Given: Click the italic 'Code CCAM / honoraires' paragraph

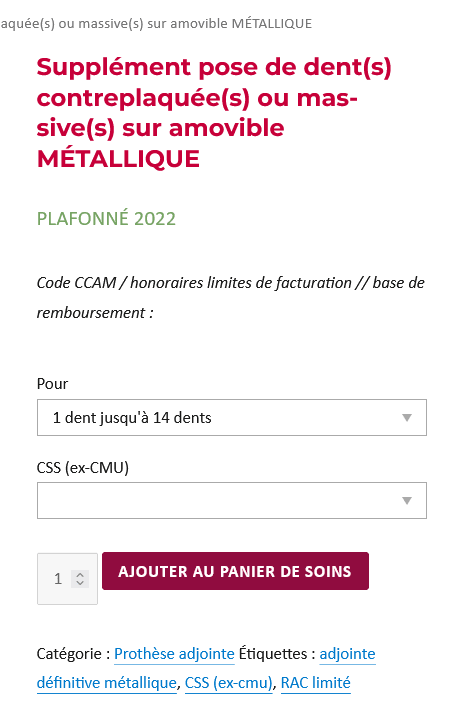Looking at the screenshot, I should (x=230, y=297).
